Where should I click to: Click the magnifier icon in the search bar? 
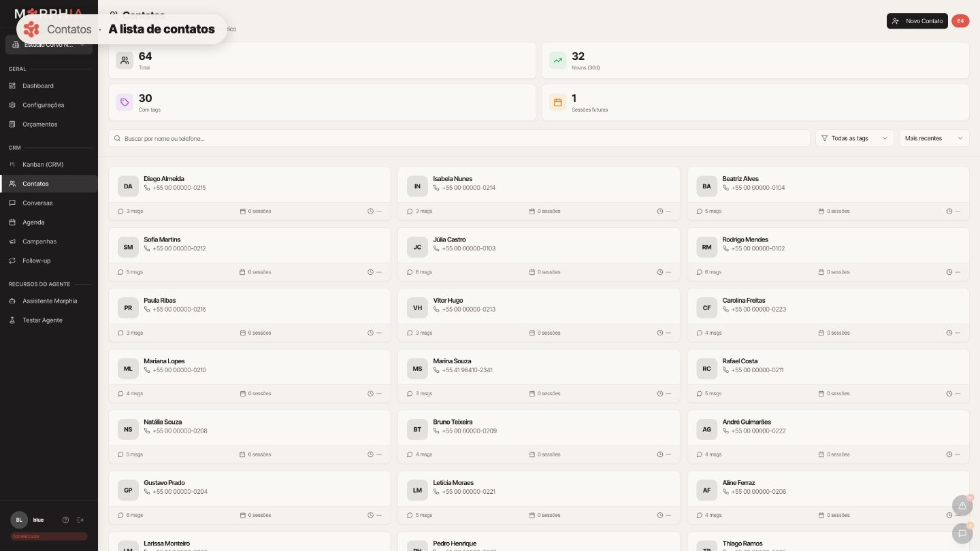coord(118,138)
